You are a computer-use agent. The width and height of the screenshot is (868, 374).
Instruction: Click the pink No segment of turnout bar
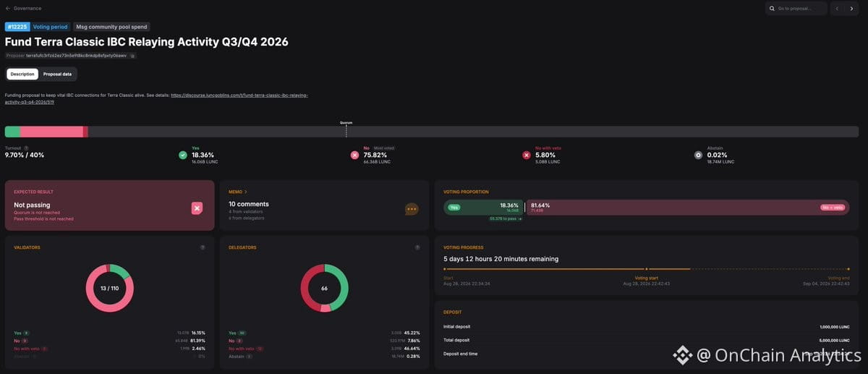(x=51, y=132)
